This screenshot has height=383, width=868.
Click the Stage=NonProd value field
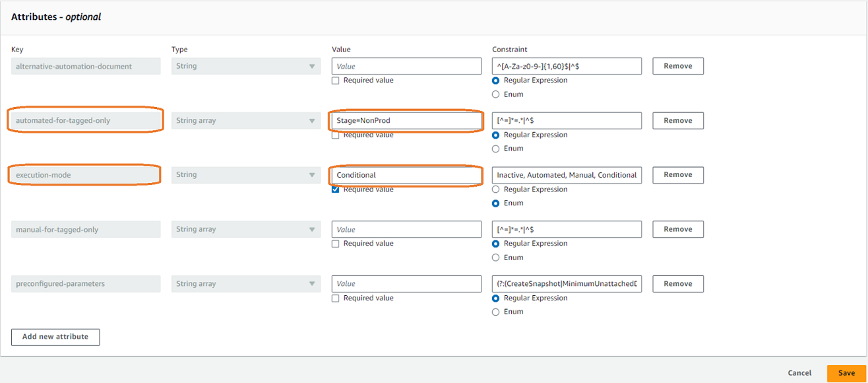(x=406, y=120)
